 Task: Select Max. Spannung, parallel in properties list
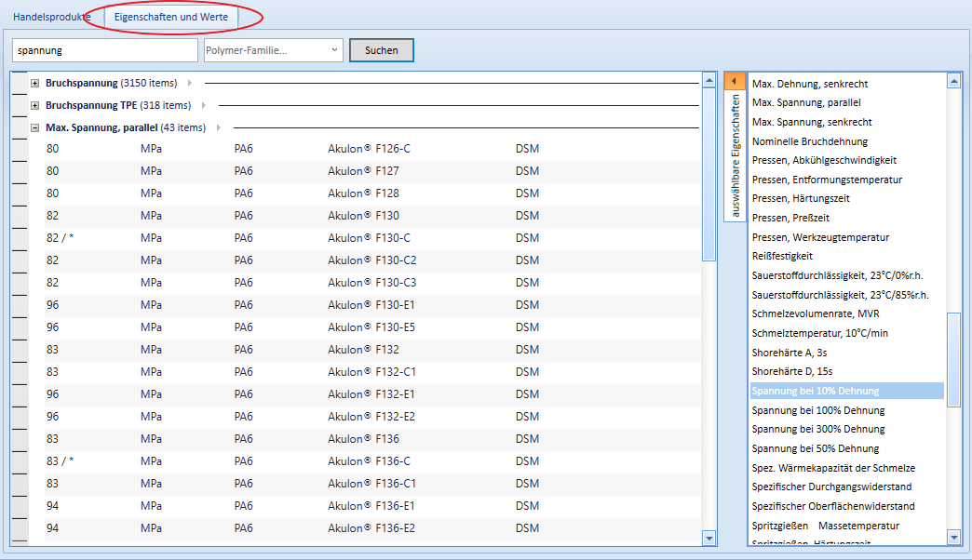coord(806,103)
